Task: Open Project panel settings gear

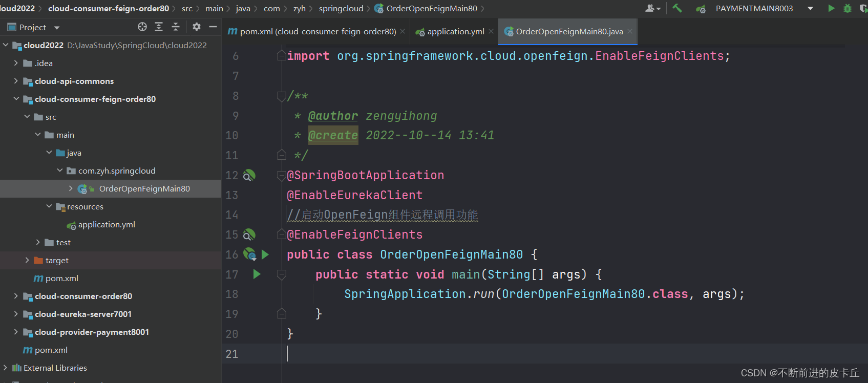Action: click(197, 27)
